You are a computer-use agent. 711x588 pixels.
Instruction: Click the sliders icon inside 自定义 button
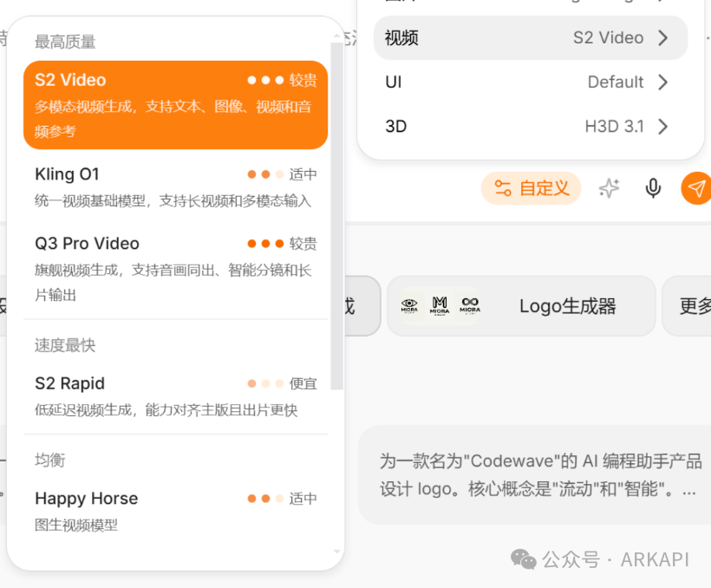tap(503, 188)
